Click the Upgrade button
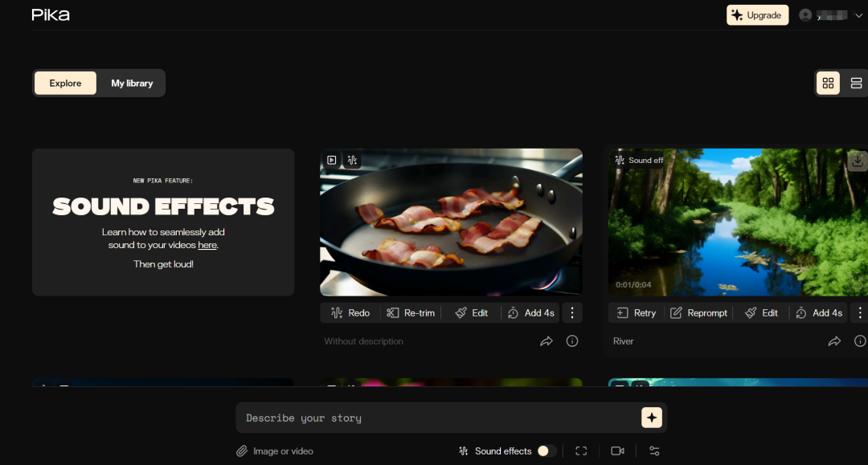 point(757,15)
